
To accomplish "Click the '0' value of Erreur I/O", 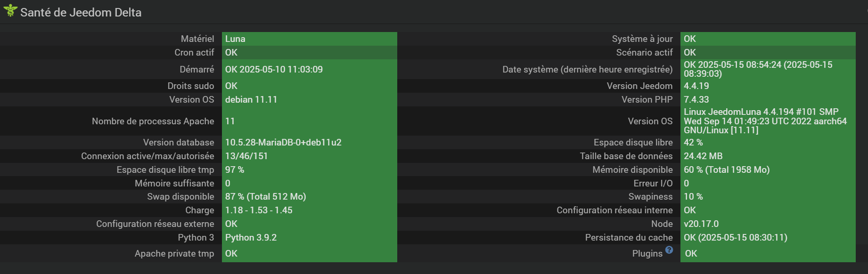I will tap(686, 183).
